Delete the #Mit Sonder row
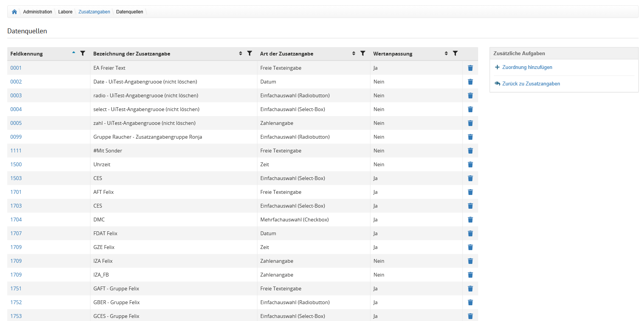 coord(470,151)
